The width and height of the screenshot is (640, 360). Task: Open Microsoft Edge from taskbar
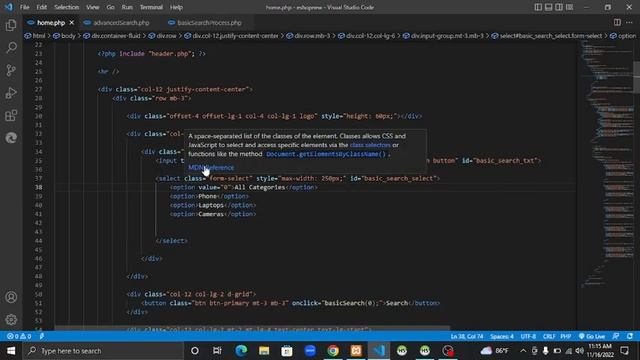click(241, 351)
